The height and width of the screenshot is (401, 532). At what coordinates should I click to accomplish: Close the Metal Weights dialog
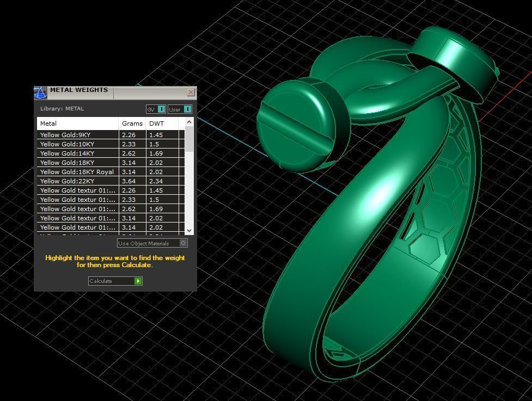click(191, 92)
